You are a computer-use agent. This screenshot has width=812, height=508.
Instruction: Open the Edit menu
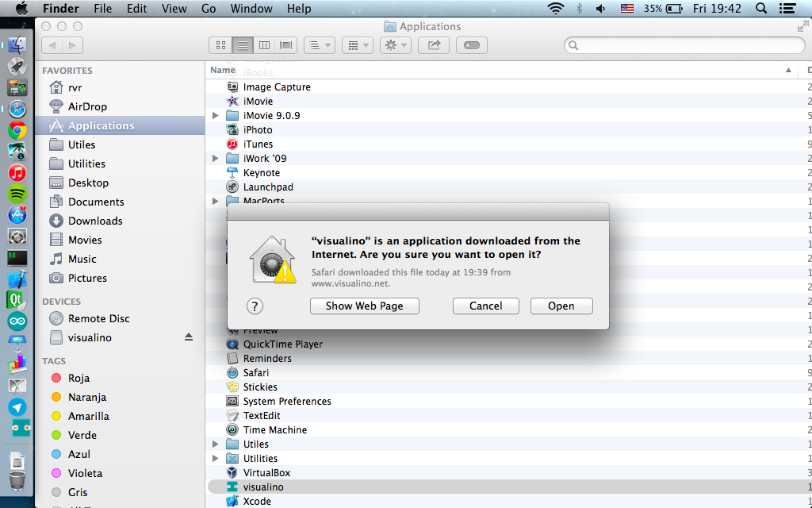click(x=136, y=8)
